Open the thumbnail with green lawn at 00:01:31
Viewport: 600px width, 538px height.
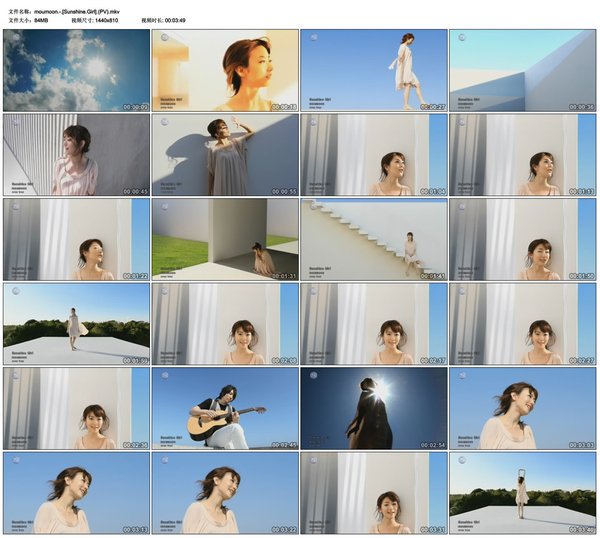pos(225,240)
